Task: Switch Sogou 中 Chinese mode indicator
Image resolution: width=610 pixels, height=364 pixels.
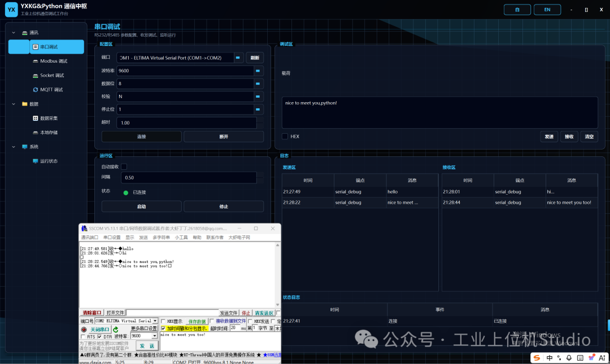Action: pyautogui.click(x=550, y=358)
